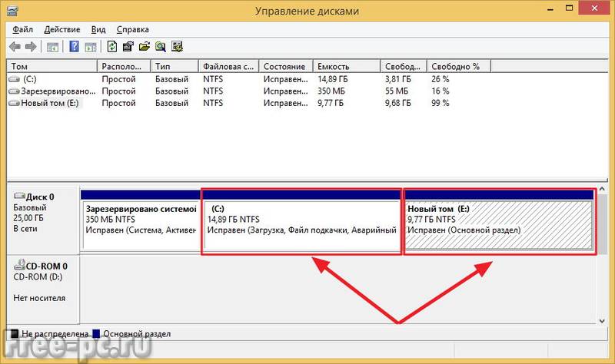Click the black Не распределена legend swatch

coord(14,334)
